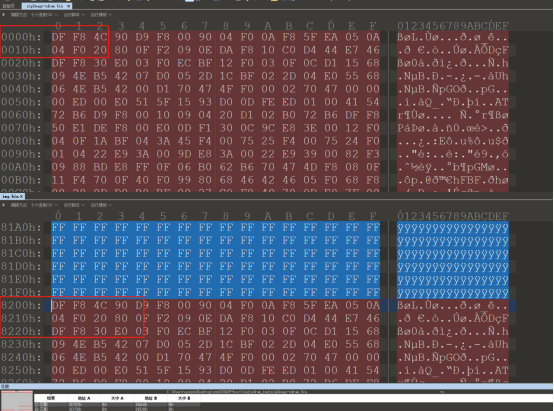This screenshot has width=554, height=411.
Task: Select byte E7 in row 8210h
Action: (x=352, y=318)
